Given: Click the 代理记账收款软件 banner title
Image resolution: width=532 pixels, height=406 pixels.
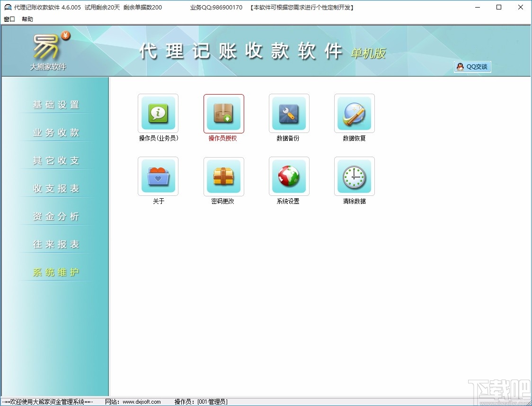Looking at the screenshot, I should pos(241,52).
